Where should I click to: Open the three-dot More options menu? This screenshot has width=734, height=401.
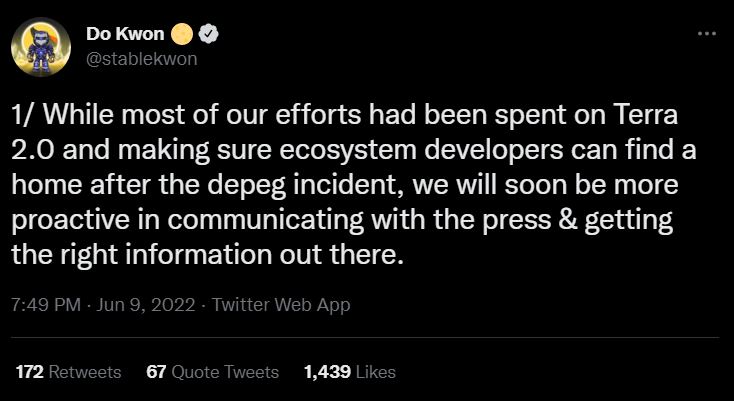tap(706, 33)
